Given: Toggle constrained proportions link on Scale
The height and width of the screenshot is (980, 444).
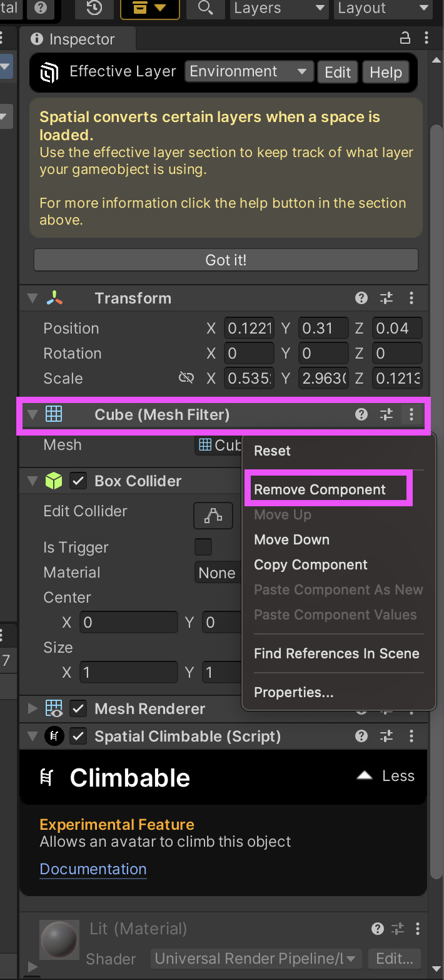Looking at the screenshot, I should pos(186,378).
